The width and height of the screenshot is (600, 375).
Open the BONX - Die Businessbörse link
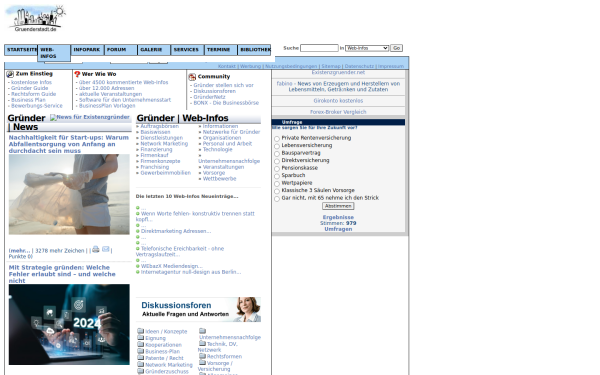(226, 103)
